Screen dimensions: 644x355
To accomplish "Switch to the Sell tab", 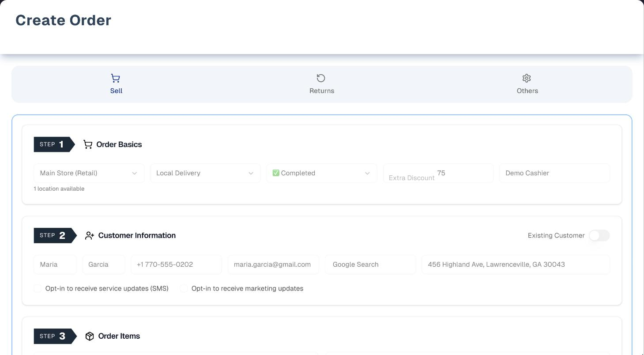I will coord(116,84).
